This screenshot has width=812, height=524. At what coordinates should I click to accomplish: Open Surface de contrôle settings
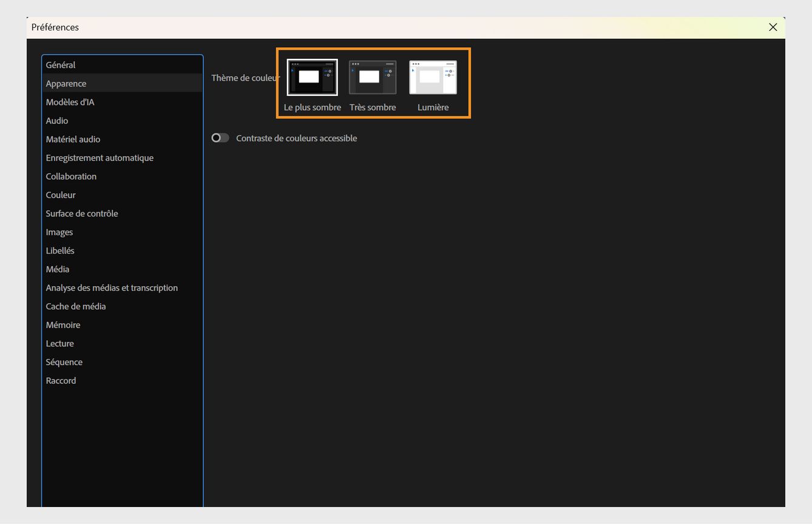tap(122, 213)
